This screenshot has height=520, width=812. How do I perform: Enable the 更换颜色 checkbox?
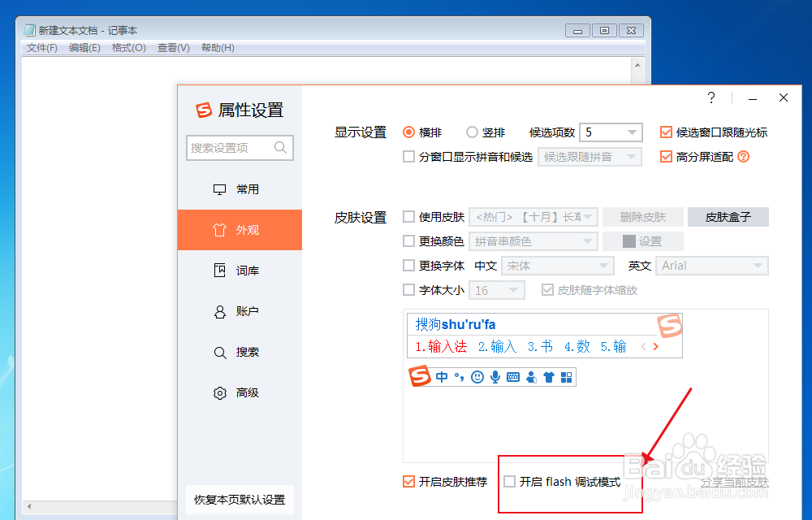click(408, 240)
